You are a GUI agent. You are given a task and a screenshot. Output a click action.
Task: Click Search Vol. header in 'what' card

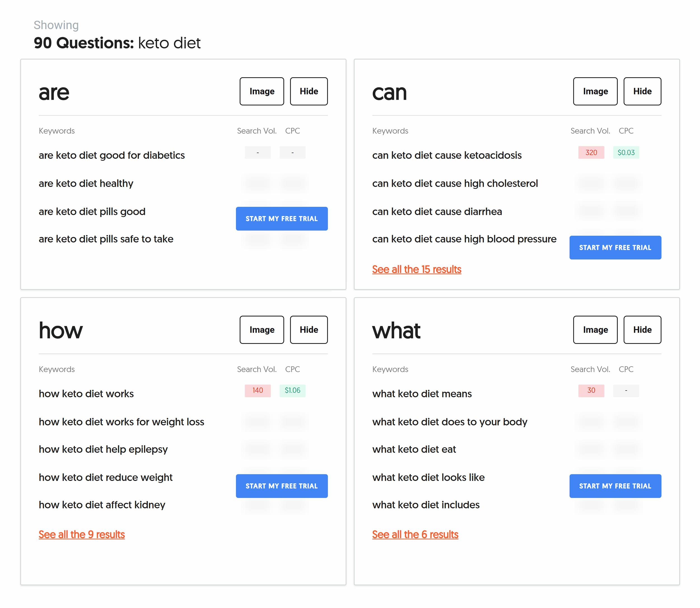[590, 370]
